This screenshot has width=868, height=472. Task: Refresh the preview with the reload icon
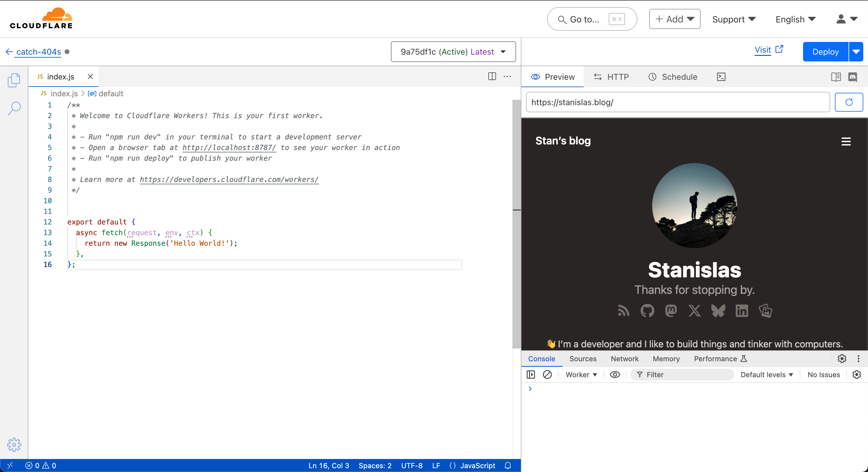849,102
